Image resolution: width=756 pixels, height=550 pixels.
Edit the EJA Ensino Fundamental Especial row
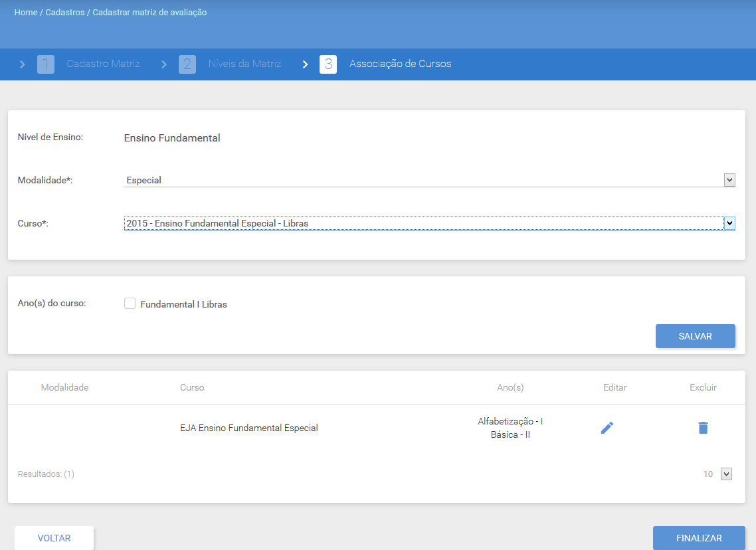607,428
